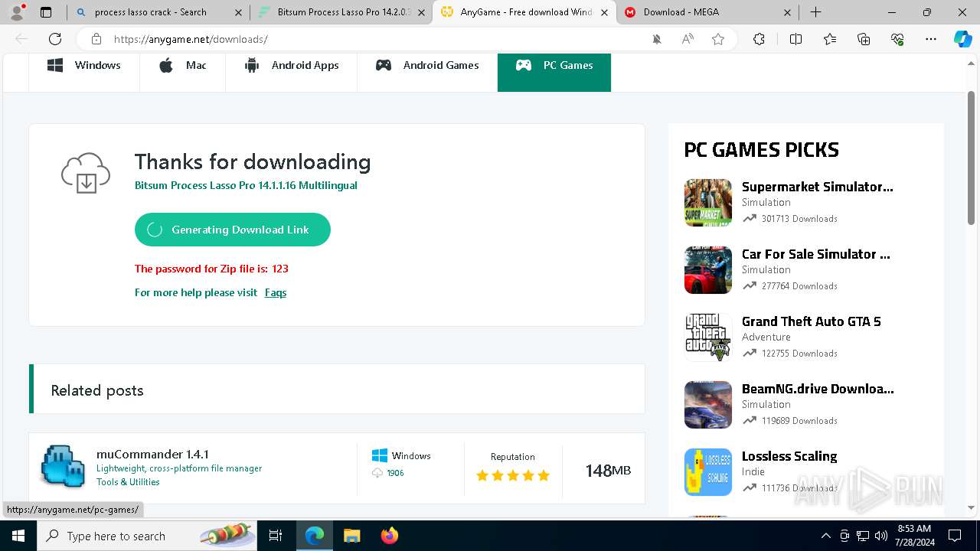The height and width of the screenshot is (551, 980).
Task: Open a new browser tab
Action: coord(816,12)
